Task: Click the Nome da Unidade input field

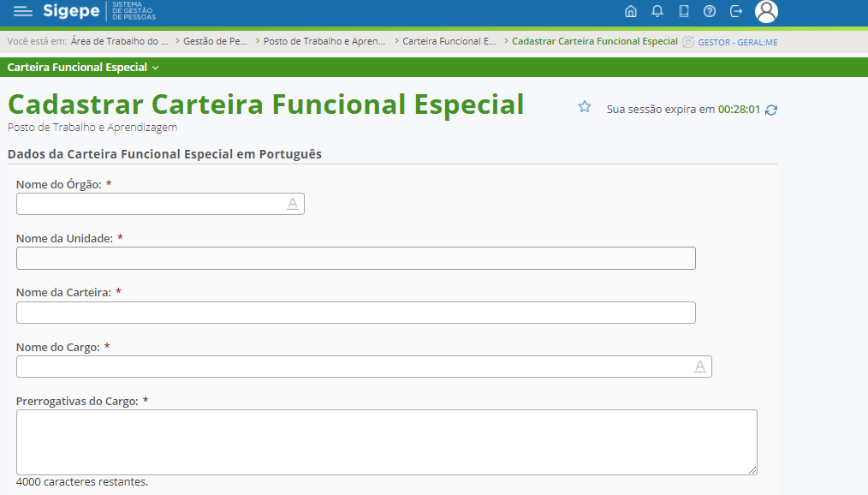Action: pos(355,258)
